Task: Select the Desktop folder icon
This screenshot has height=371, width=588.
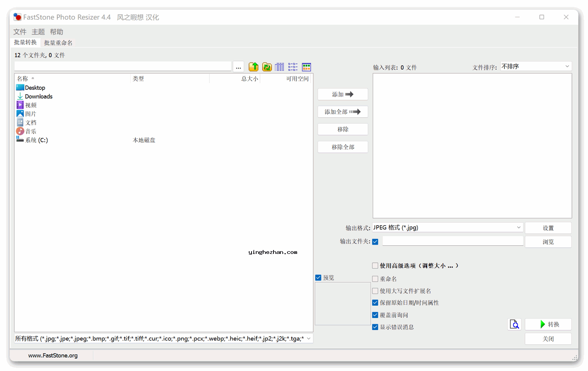Action: click(x=20, y=88)
